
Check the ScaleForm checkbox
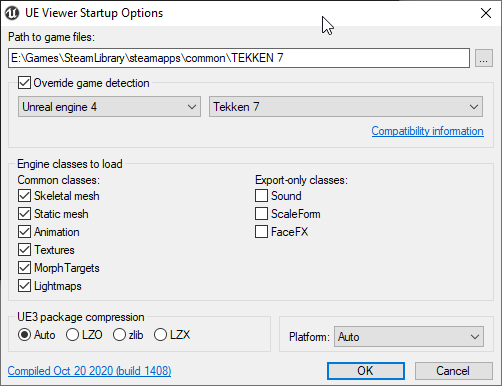pyautogui.click(x=261, y=214)
